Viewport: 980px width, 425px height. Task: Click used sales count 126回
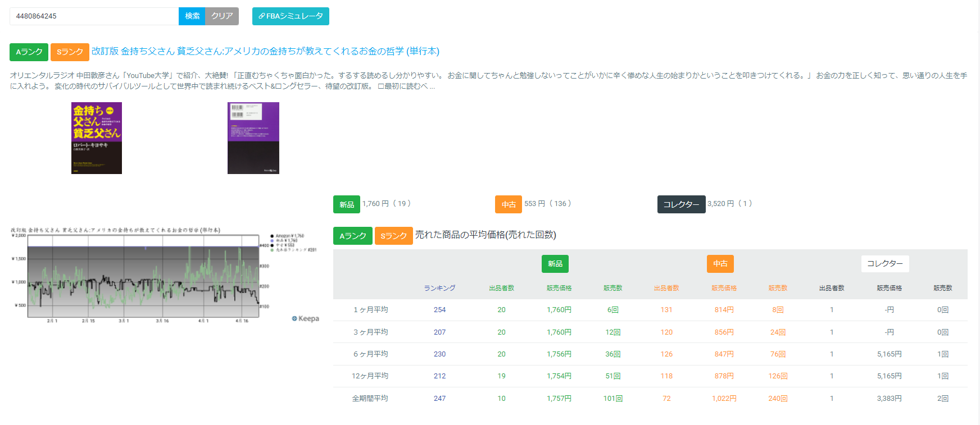click(778, 376)
